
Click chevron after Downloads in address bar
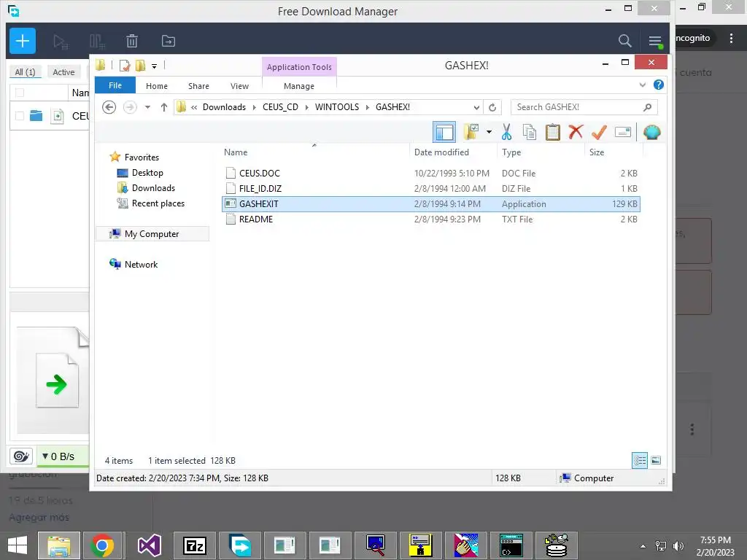[254, 107]
